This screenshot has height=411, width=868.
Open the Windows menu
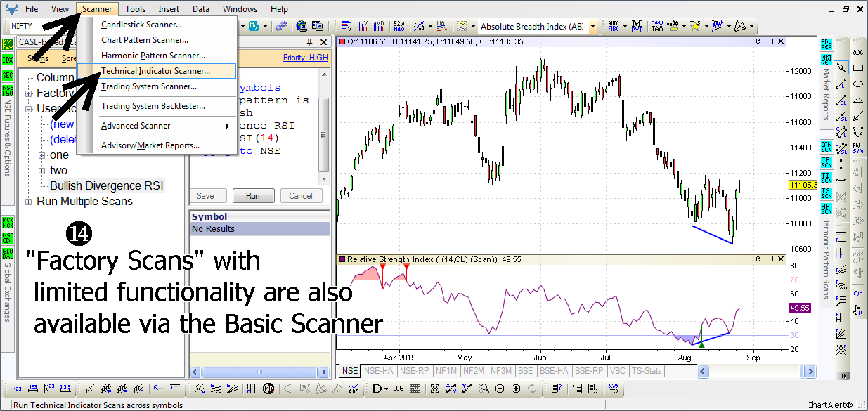(x=240, y=9)
